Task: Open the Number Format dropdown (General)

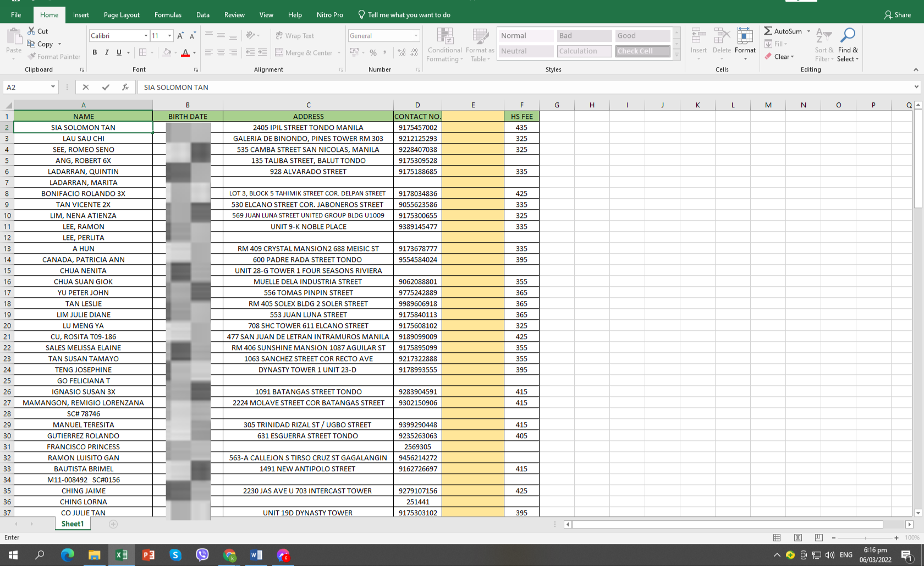Action: point(416,36)
